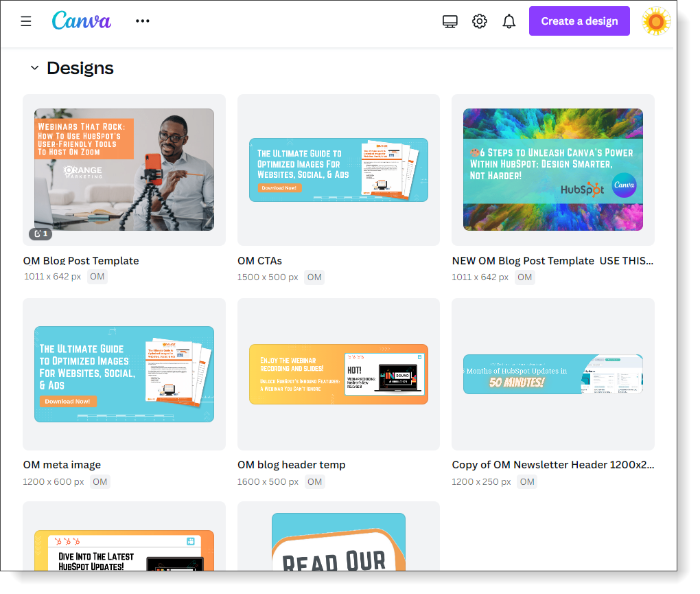Screen dimensions: 700x594
Task: Open the Settings gear
Action: click(x=479, y=21)
